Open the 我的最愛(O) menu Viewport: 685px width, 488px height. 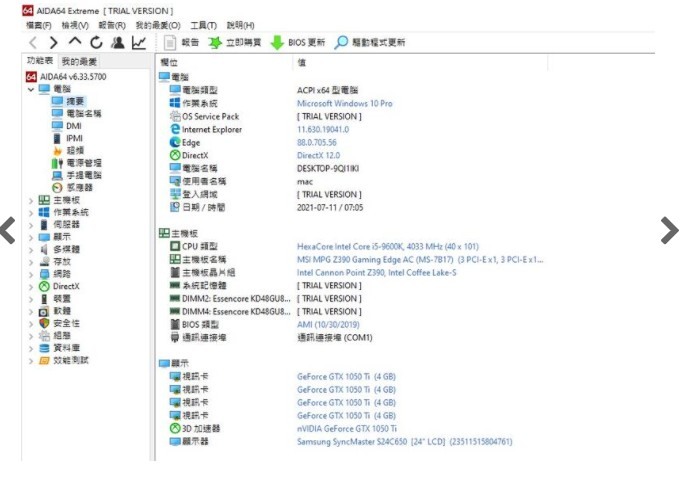[x=158, y=25]
